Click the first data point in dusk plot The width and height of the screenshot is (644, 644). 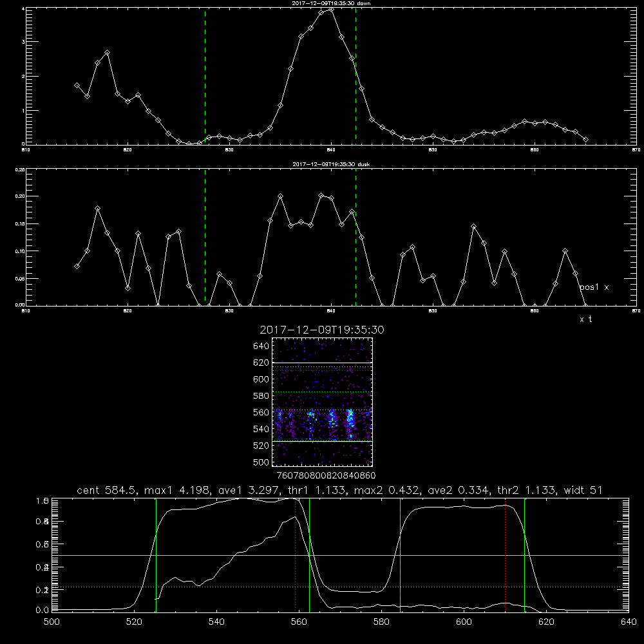[77, 266]
